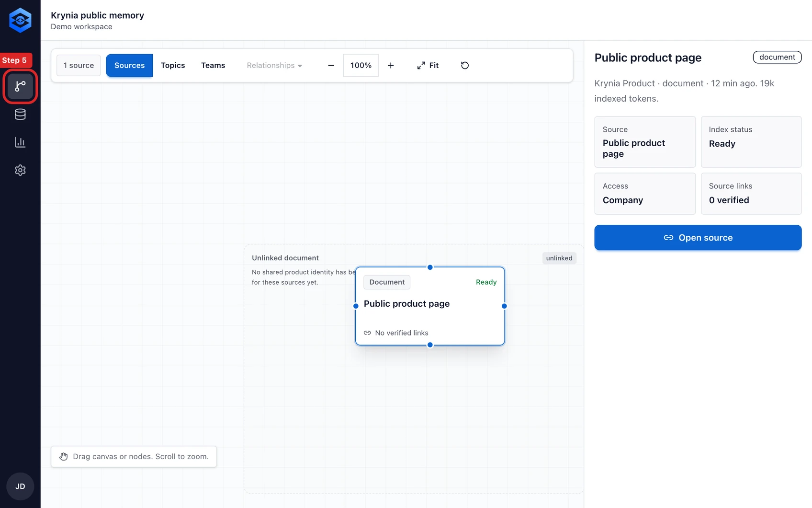Image resolution: width=812 pixels, height=508 pixels.
Task: Open the analytics bar chart icon
Action: [20, 142]
